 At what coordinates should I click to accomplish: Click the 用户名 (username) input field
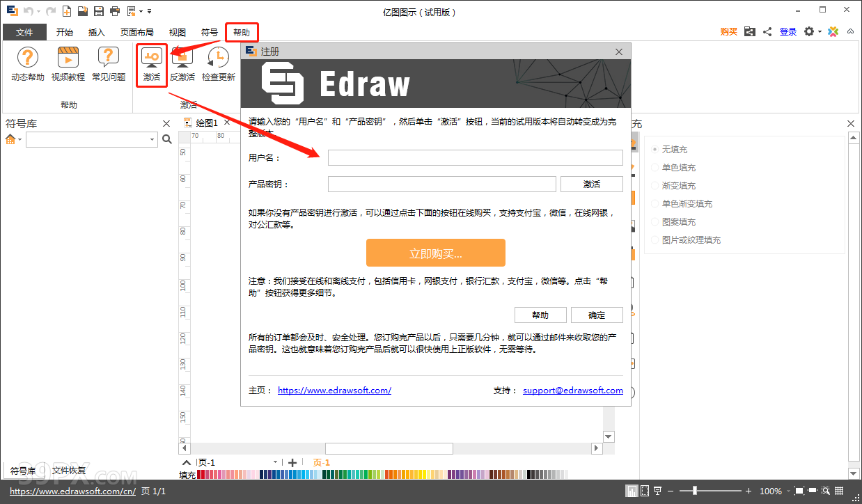(x=476, y=158)
